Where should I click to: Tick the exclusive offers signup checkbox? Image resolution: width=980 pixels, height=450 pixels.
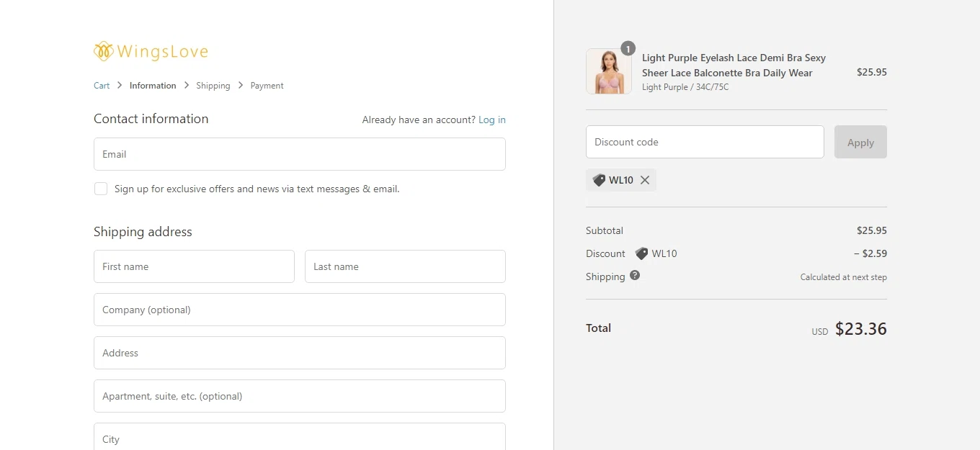coord(101,189)
